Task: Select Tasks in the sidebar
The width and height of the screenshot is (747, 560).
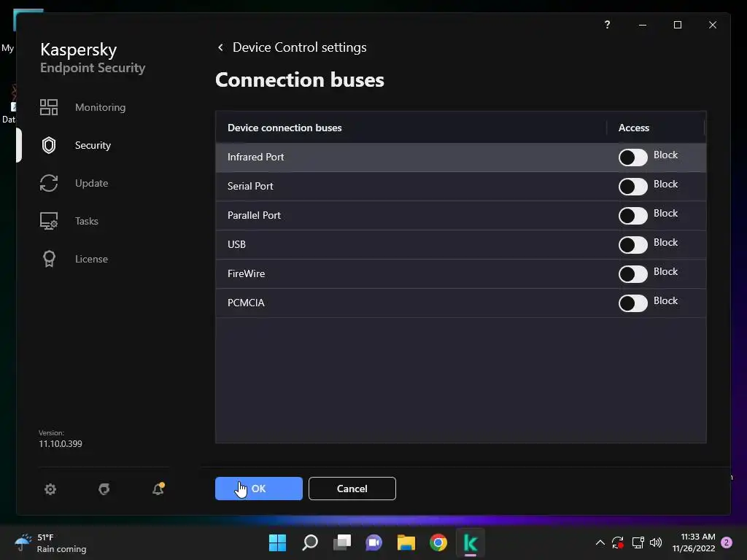Action: 87,221
